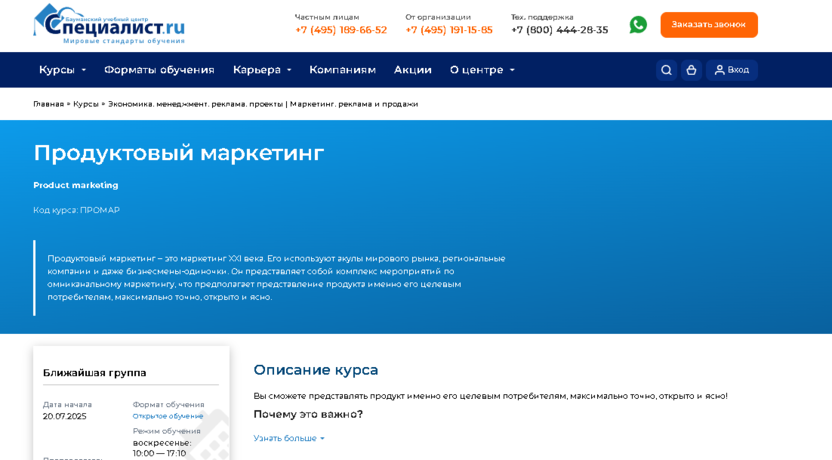The width and height of the screenshot is (832, 460).
Task: Open WhatsApp chat icon
Action: pos(638,24)
